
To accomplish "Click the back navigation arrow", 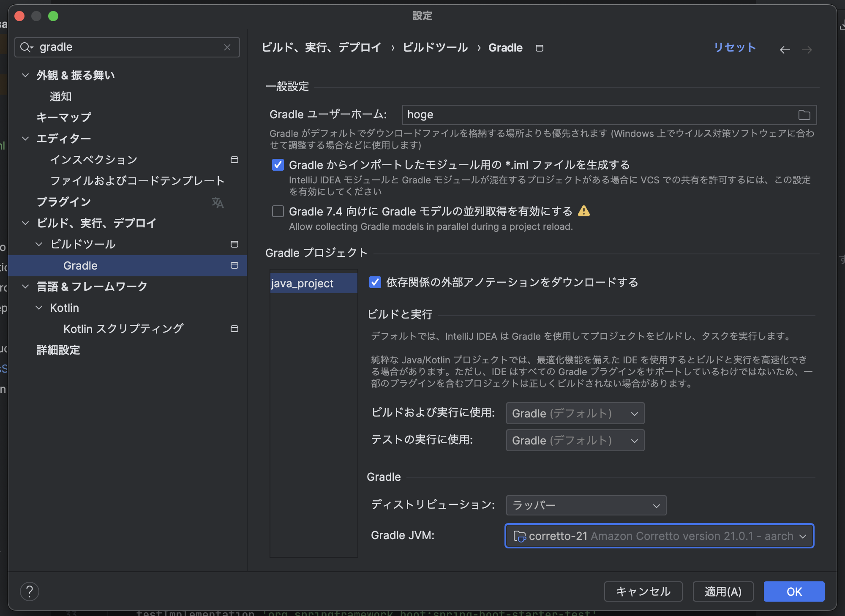I will (x=785, y=49).
